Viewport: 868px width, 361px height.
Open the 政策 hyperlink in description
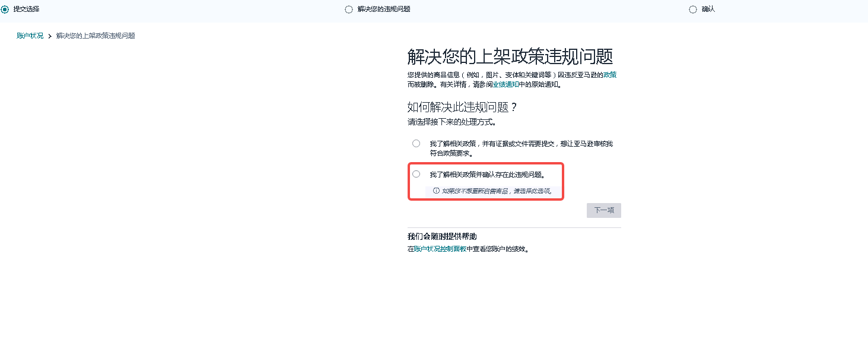point(610,75)
